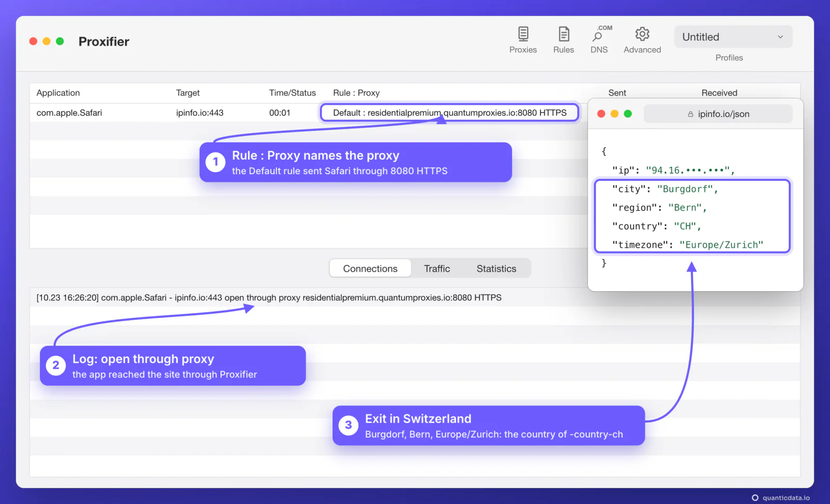This screenshot has height=504, width=830.
Task: Sort by the Target column header
Action: click(x=188, y=93)
